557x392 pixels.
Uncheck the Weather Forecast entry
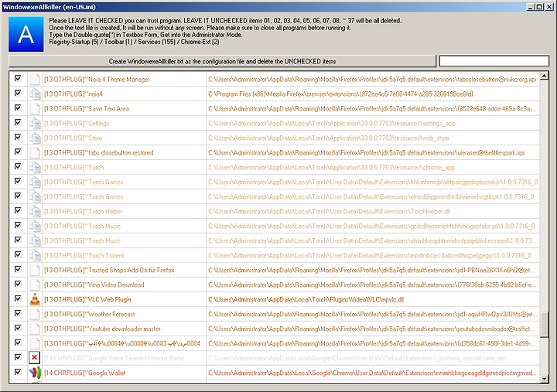coord(18,313)
